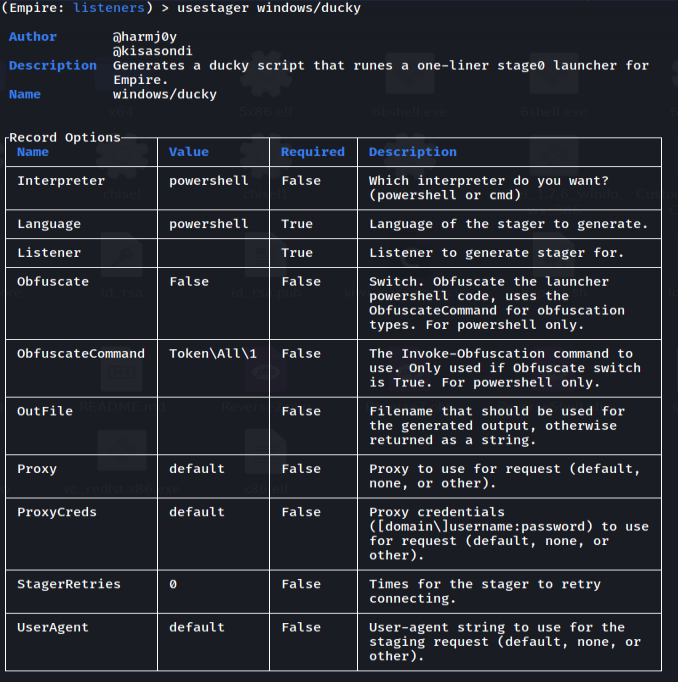Click the @kisasondi author handle

(153, 51)
